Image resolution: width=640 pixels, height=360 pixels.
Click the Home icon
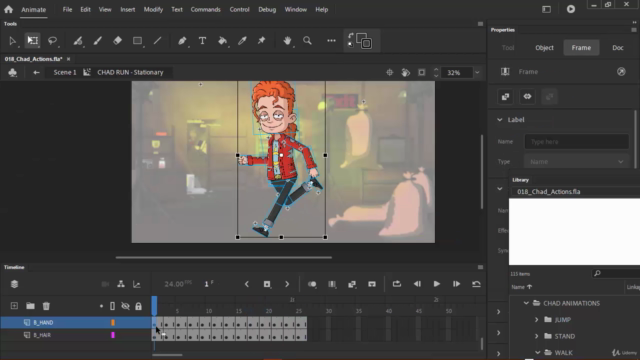pyautogui.click(x=9, y=9)
